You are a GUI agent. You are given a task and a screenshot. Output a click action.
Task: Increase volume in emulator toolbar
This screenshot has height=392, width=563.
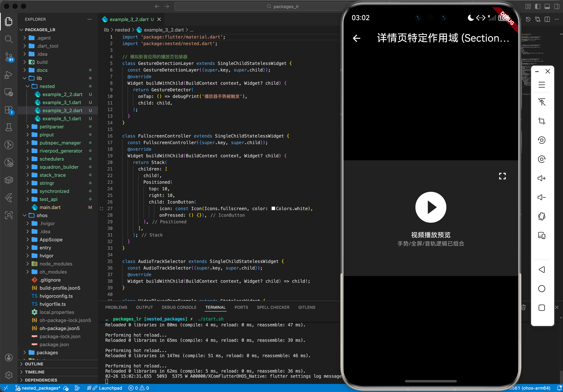(542, 178)
